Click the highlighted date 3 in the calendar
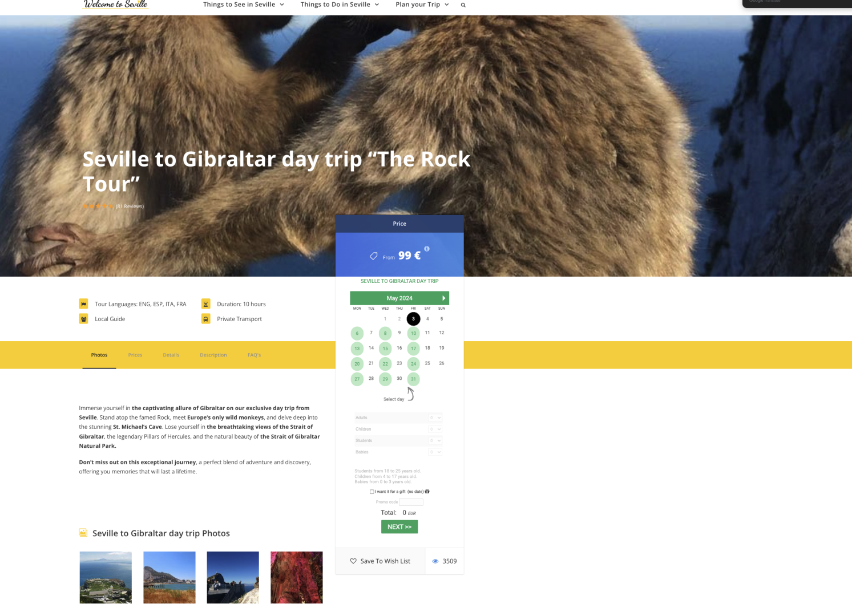This screenshot has height=616, width=852. [414, 319]
